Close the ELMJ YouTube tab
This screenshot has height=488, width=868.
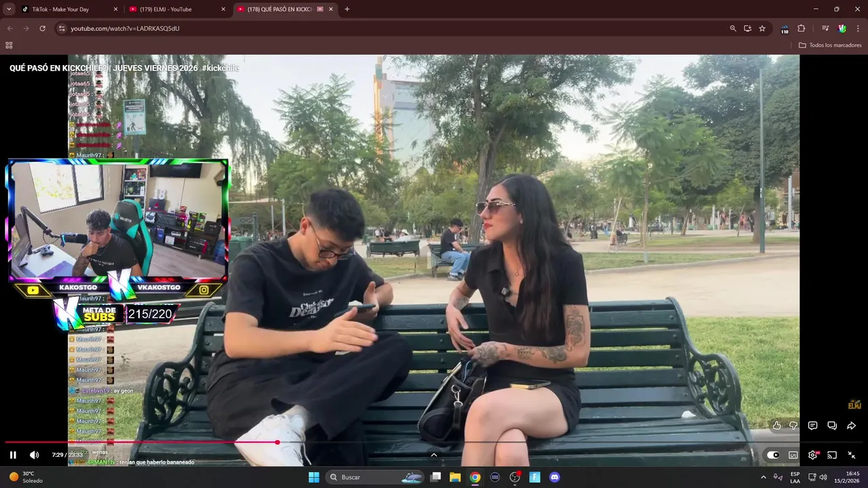(x=223, y=9)
